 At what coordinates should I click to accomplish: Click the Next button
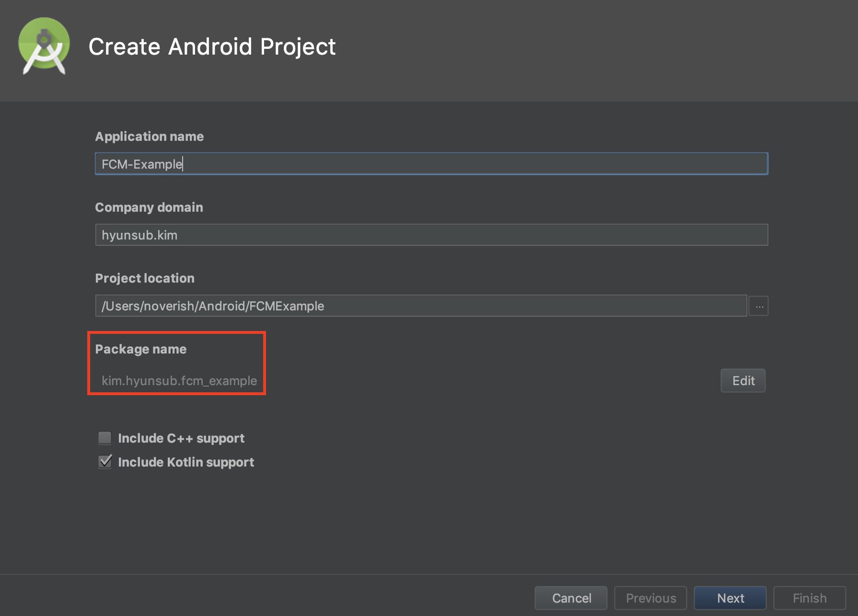pos(730,598)
